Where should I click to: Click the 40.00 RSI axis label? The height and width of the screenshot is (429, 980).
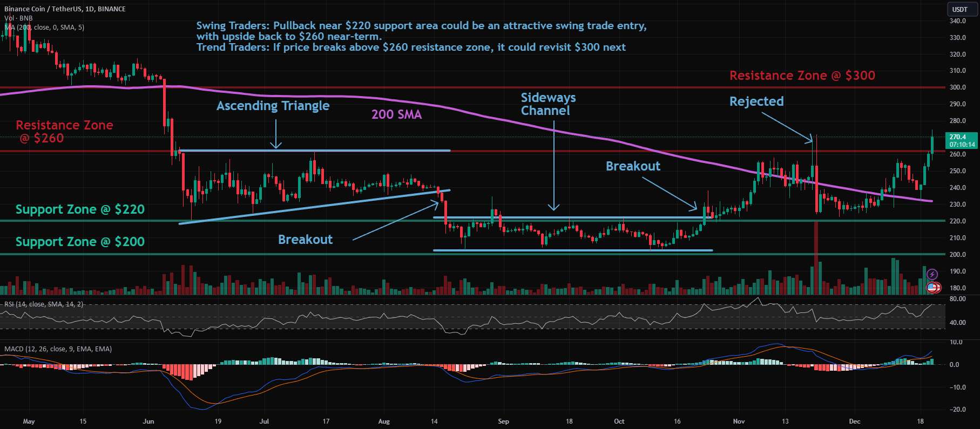tap(958, 323)
